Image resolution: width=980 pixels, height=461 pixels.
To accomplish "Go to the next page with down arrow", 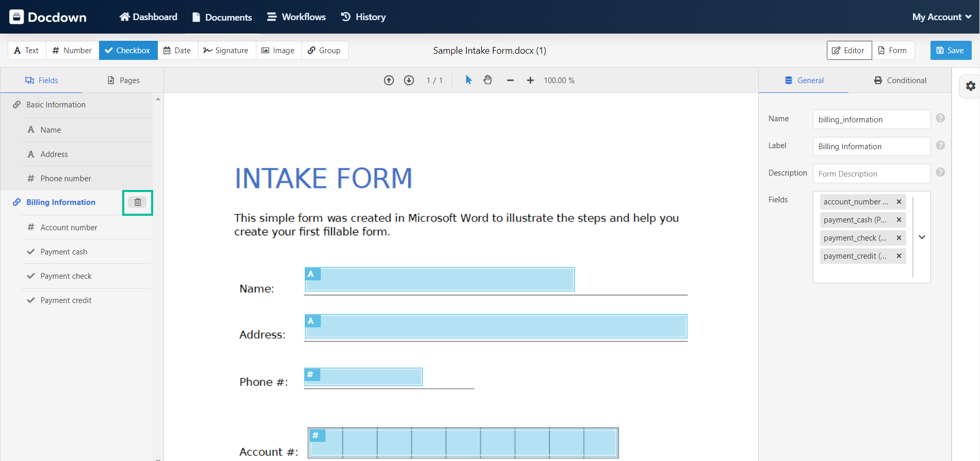I will click(x=409, y=81).
